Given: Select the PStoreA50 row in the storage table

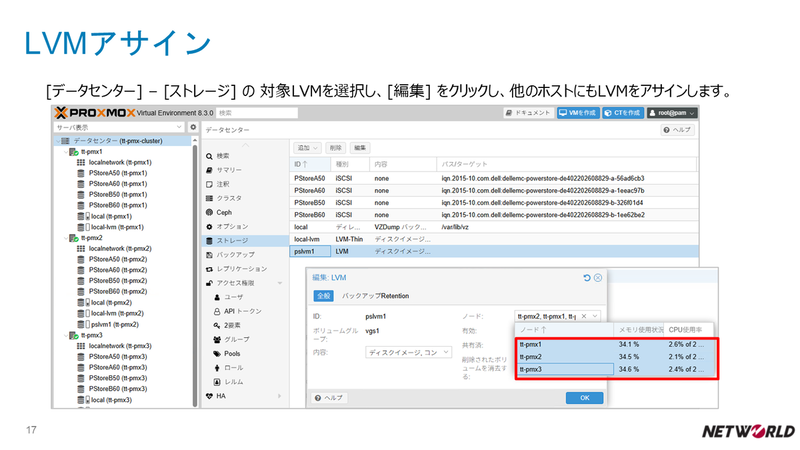Looking at the screenshot, I should click(494, 179).
